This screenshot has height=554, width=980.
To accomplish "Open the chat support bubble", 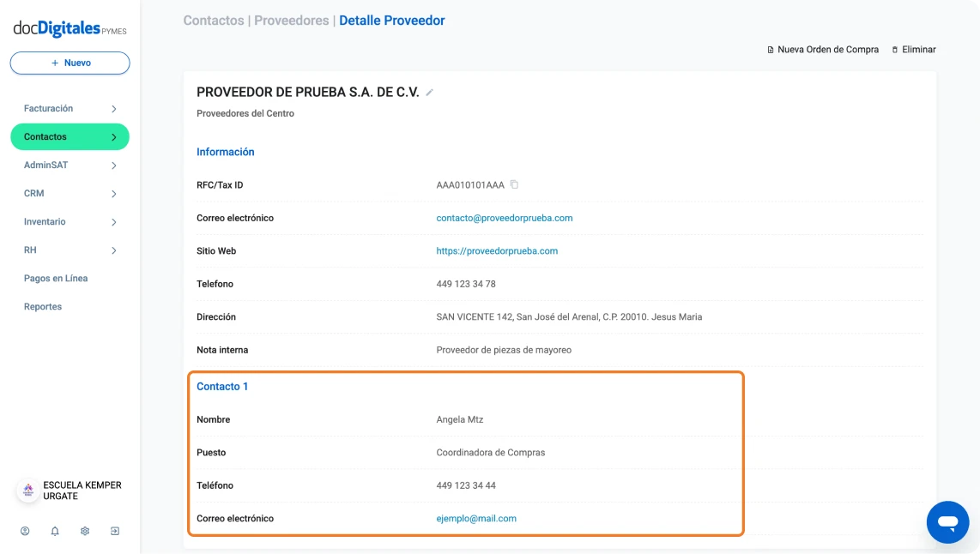I will (947, 522).
